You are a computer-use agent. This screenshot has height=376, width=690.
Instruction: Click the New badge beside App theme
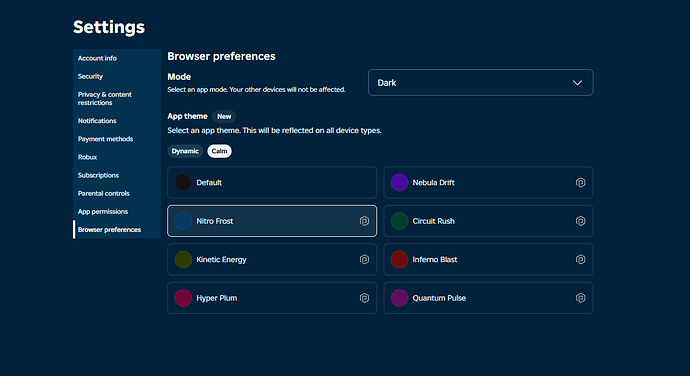tap(224, 117)
